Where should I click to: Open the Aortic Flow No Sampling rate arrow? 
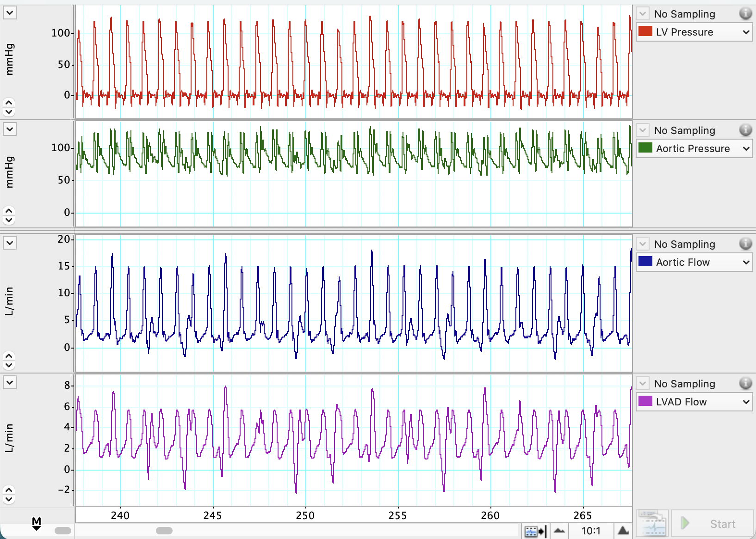coord(643,244)
